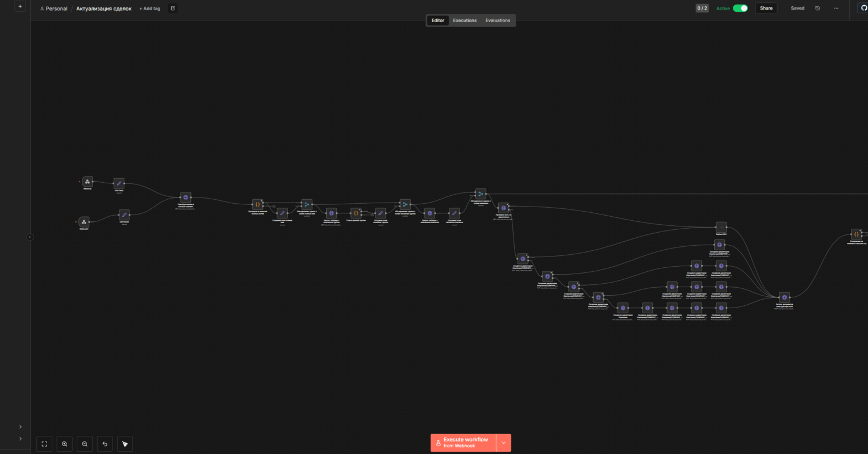The image size is (868, 454).
Task: Open the HTTP node 'Преобразование в готовый элемент'
Action: click(186, 197)
